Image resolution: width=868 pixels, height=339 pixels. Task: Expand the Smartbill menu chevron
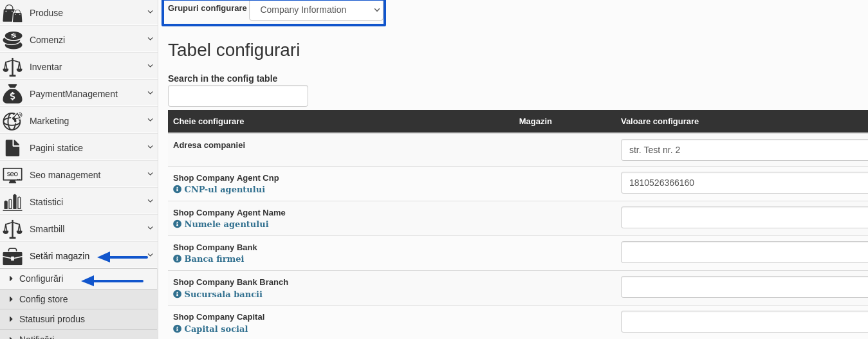pos(150,228)
